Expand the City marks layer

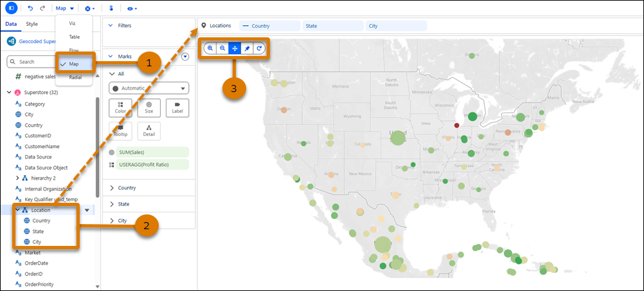coord(112,221)
